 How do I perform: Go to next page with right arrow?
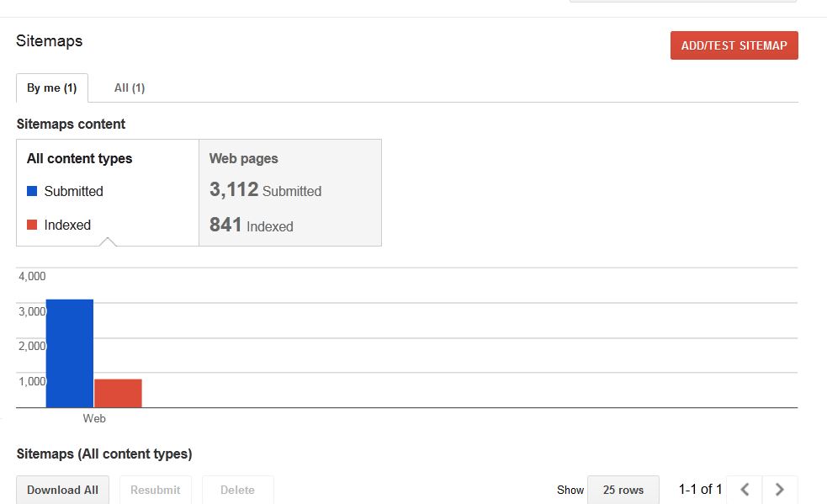(780, 490)
